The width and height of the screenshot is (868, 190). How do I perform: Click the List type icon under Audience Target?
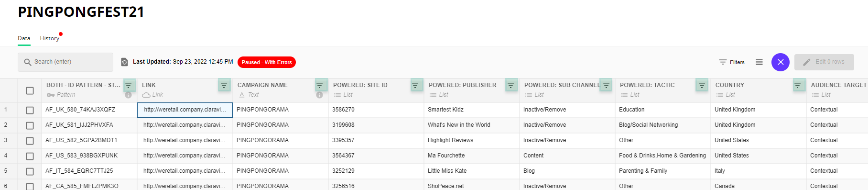point(815,95)
